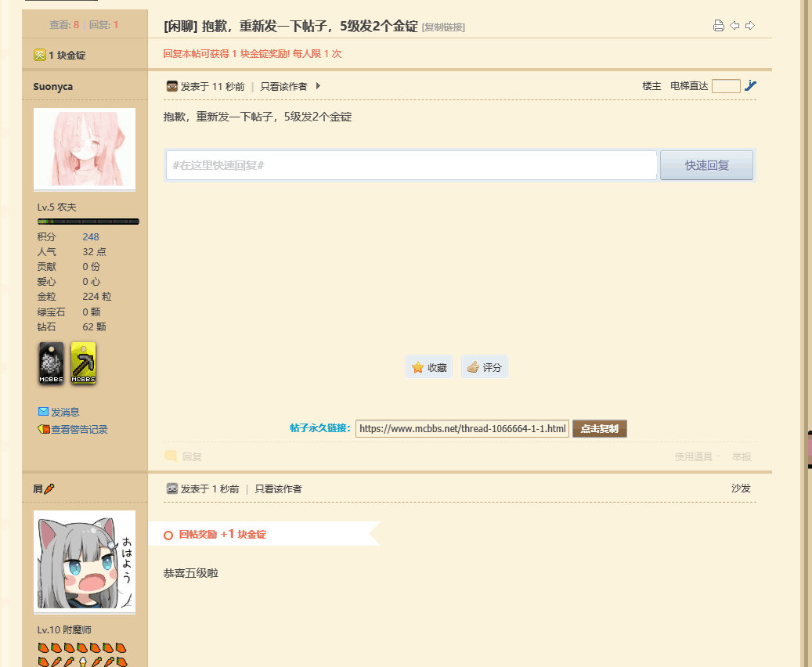Click the 复制链接 link in title

pos(443,27)
